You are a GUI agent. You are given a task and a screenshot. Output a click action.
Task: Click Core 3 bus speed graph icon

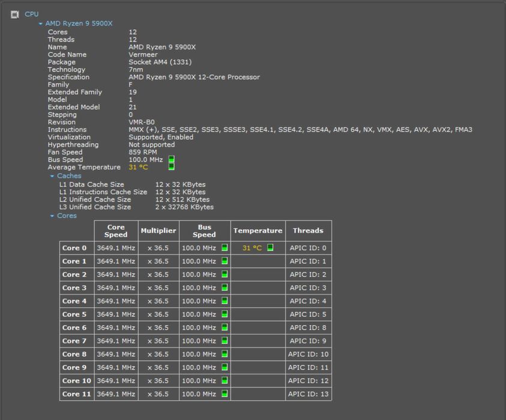pos(224,287)
